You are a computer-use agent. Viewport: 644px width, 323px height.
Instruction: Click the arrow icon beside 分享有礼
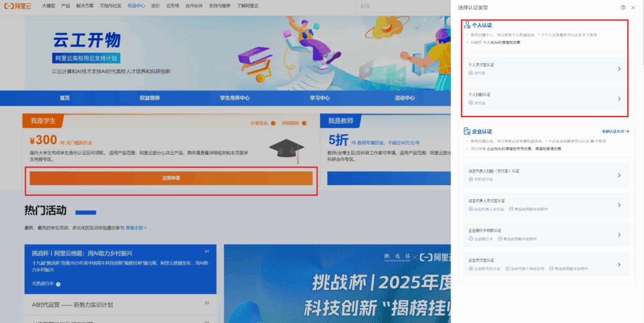click(273, 123)
